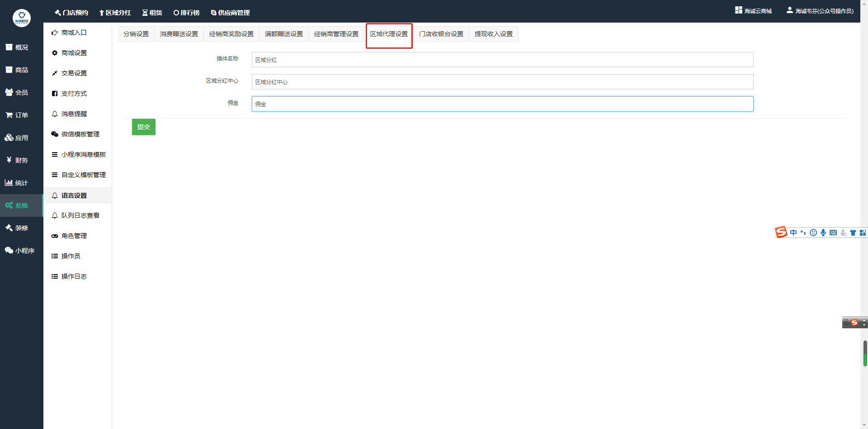Open the 应用 apps section

point(17,138)
